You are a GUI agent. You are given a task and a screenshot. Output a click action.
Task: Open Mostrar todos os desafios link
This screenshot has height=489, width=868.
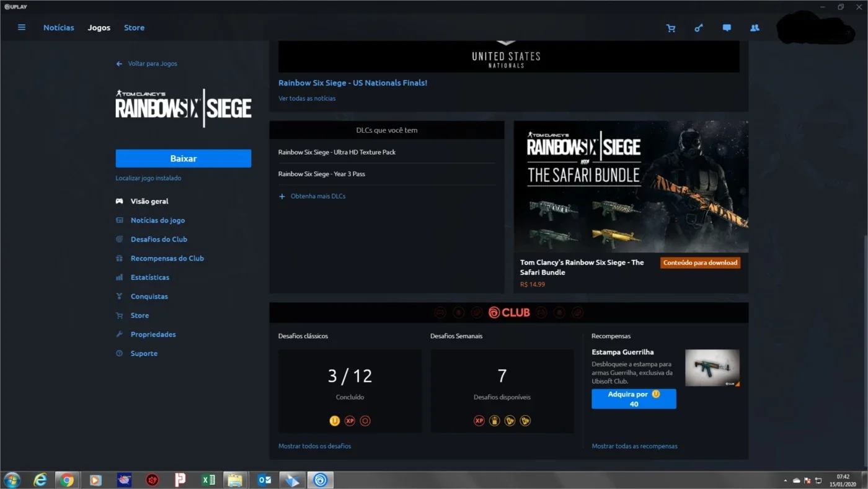[314, 446]
